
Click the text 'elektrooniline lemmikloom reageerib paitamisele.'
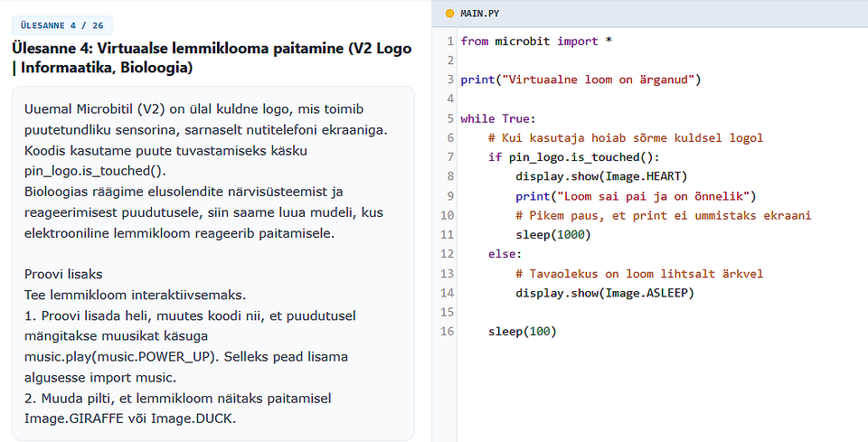179,233
